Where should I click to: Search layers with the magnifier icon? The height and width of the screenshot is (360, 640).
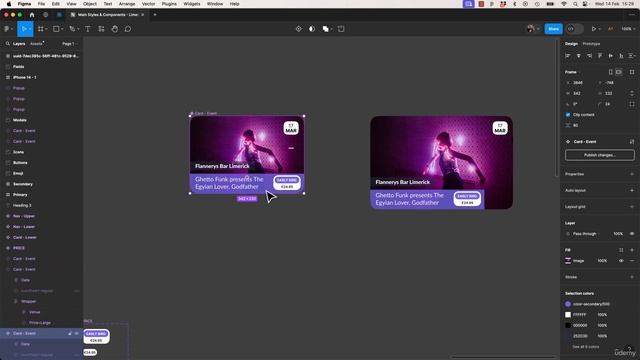coord(8,44)
